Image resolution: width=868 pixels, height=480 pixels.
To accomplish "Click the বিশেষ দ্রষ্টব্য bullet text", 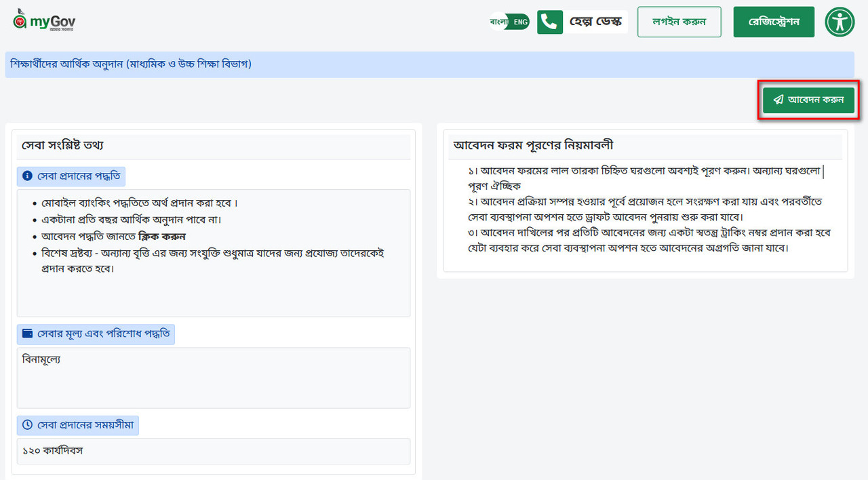I will [214, 260].
